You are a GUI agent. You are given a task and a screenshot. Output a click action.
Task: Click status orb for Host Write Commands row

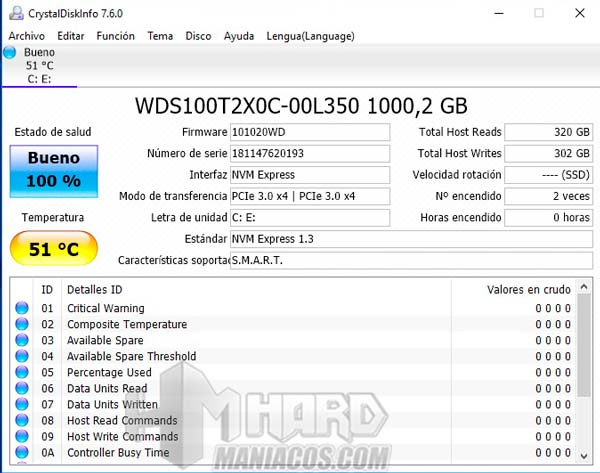click(x=22, y=437)
